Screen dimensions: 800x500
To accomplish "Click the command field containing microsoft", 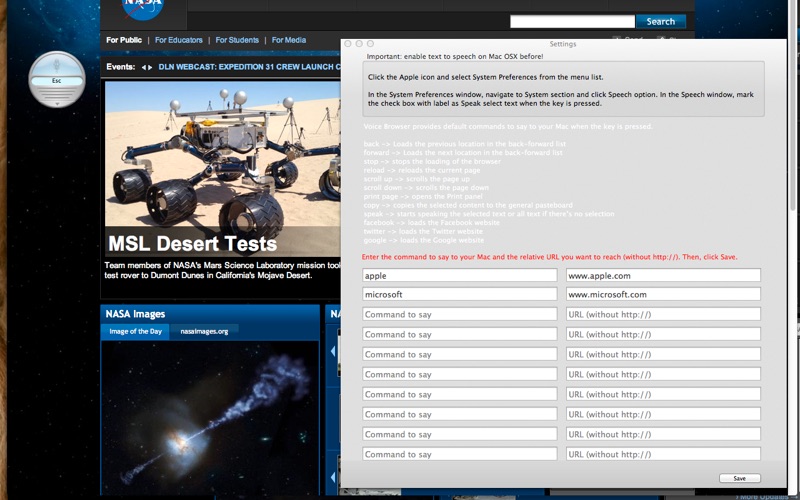I will point(460,294).
